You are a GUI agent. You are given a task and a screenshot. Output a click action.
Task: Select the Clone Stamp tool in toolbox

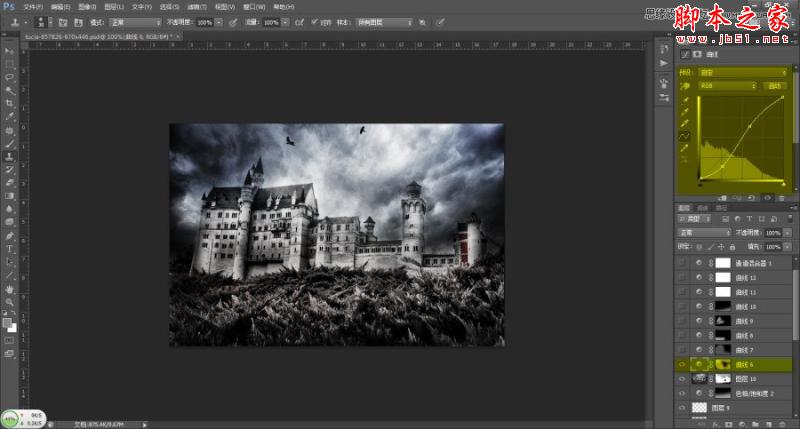(x=9, y=157)
